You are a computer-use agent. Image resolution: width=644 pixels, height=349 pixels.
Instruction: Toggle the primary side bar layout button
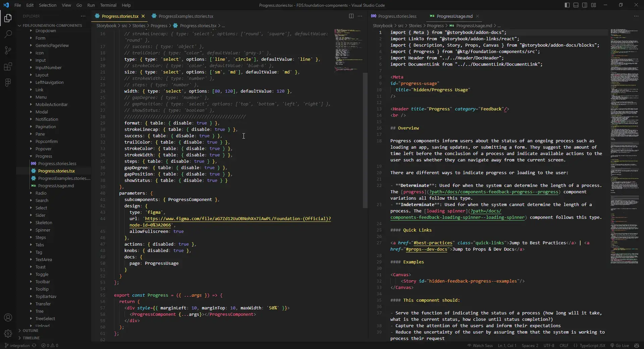pos(567,5)
